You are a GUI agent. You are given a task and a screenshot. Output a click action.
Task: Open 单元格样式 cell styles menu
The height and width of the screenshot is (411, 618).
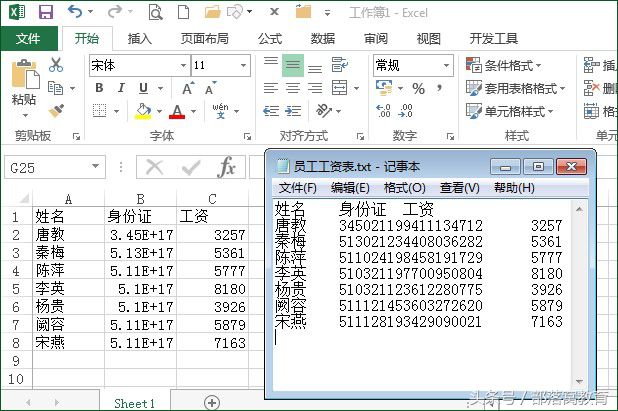tap(510, 112)
